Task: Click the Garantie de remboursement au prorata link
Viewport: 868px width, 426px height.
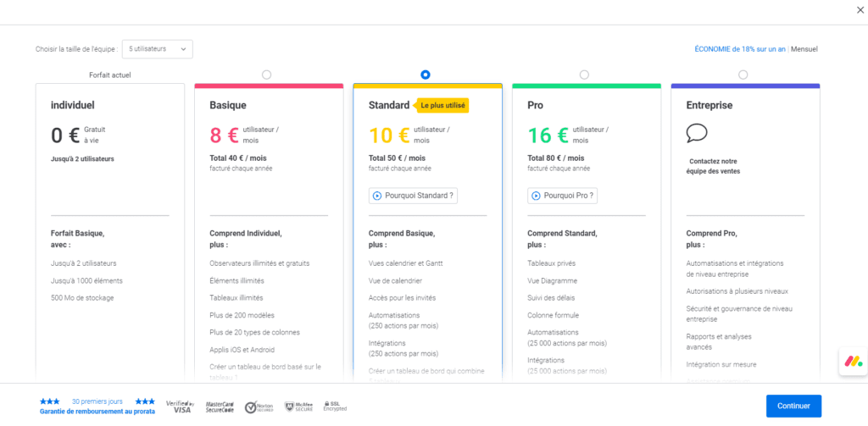Action: tap(97, 412)
